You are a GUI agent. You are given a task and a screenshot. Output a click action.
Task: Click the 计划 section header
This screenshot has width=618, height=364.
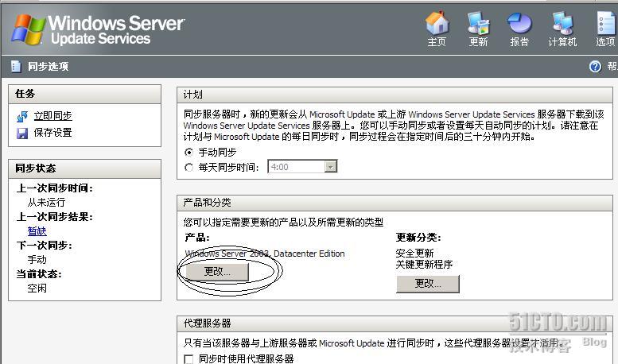point(395,95)
